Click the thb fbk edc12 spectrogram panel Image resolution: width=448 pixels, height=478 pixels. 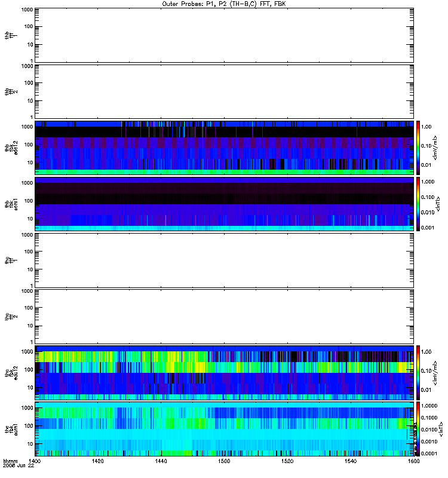(x=224, y=148)
